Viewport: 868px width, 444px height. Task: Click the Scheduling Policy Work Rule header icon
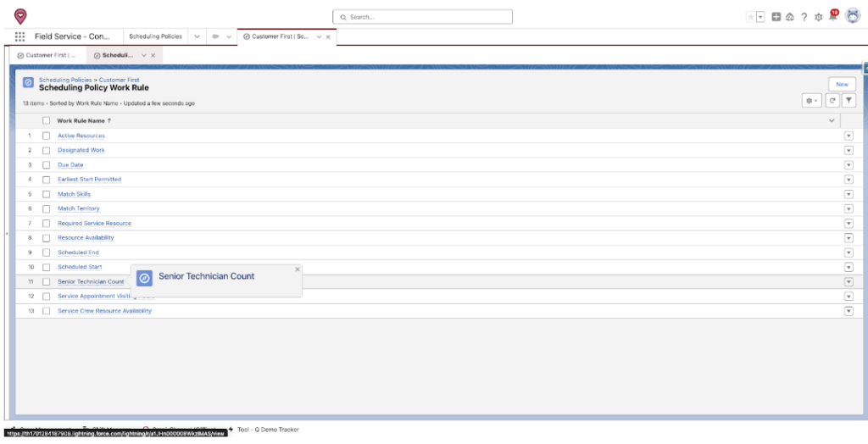(x=28, y=82)
